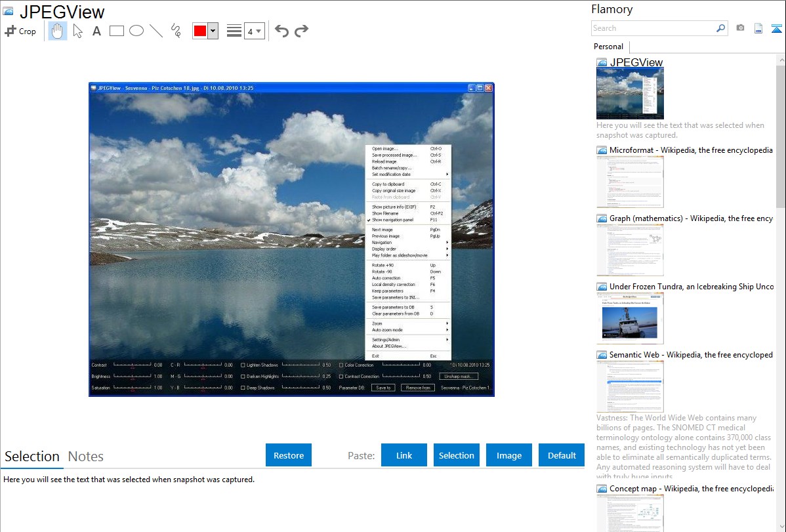Select the Crop tool
786x532 pixels.
pos(20,31)
